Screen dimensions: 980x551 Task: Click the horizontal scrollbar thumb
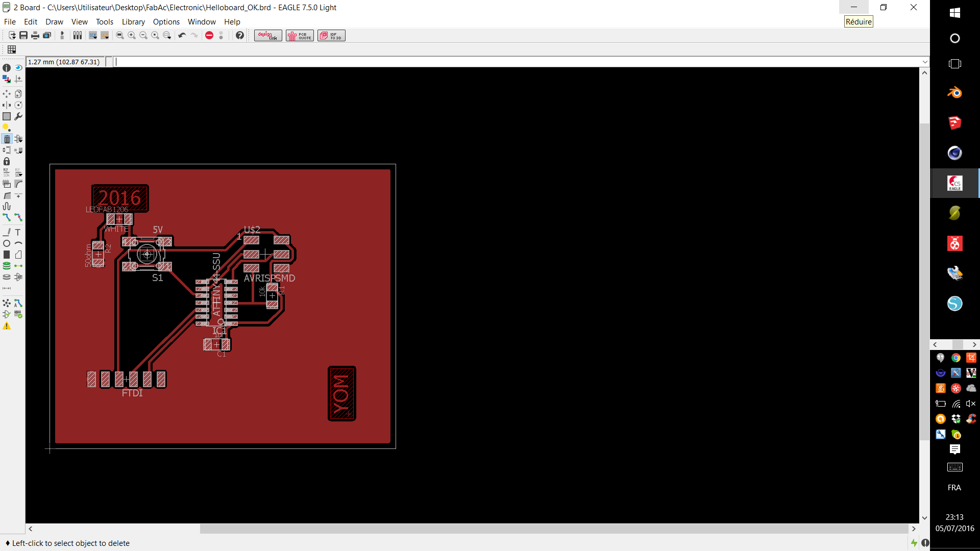[x=554, y=529]
